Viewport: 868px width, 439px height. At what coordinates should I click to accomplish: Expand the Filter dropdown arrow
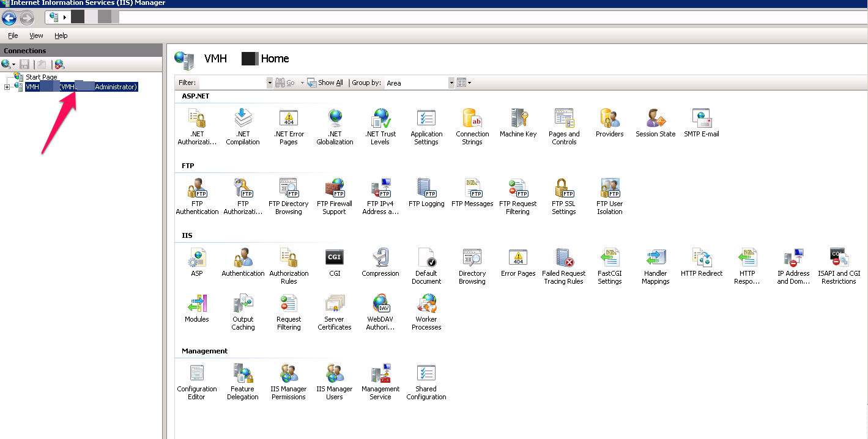(x=269, y=83)
